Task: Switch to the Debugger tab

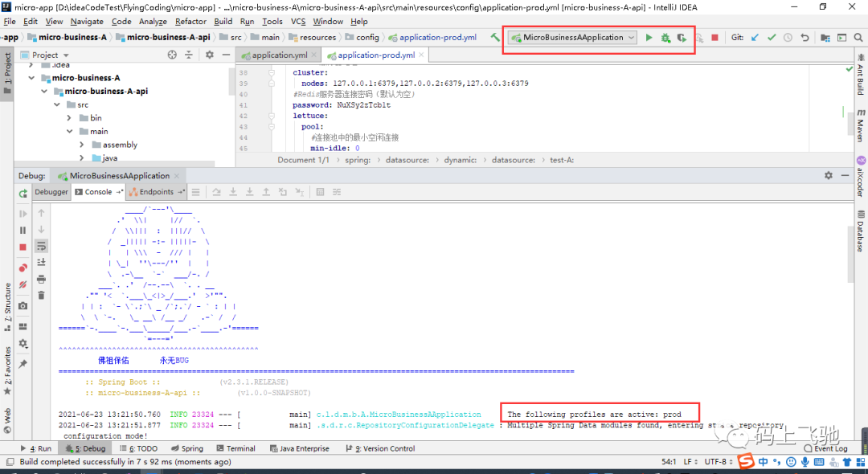Action: click(x=51, y=192)
